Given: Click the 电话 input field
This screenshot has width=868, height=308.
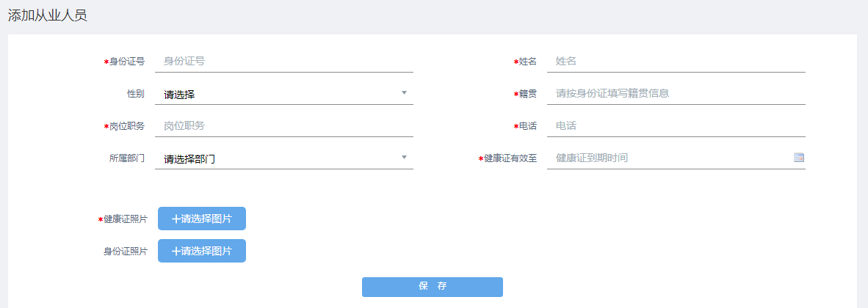Looking at the screenshot, I should [x=676, y=126].
